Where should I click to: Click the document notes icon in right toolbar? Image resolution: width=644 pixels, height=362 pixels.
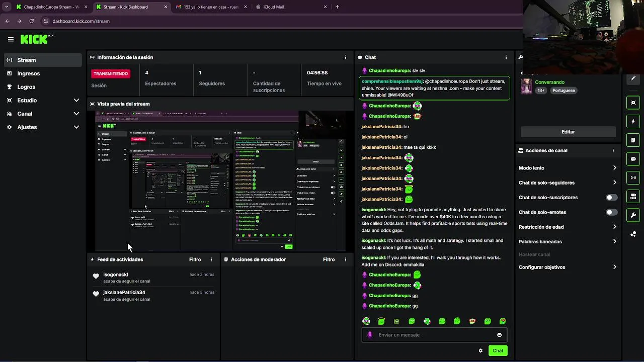633,140
